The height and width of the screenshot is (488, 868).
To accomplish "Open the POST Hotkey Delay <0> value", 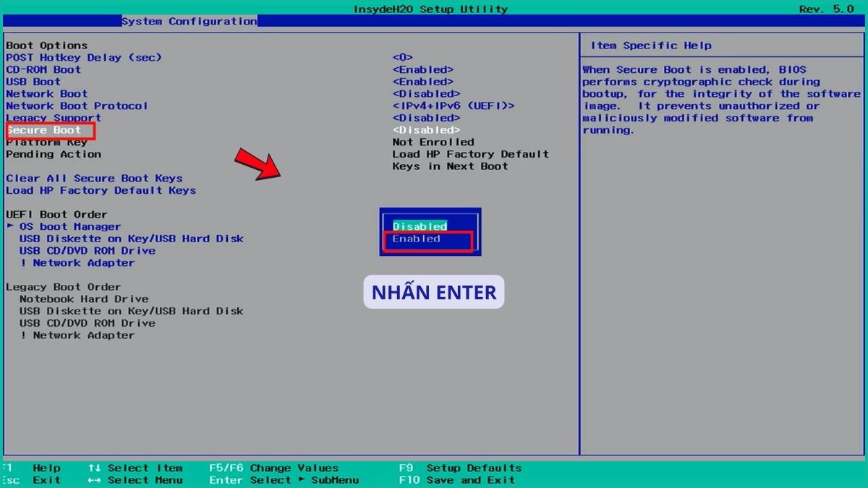I will pyautogui.click(x=403, y=58).
